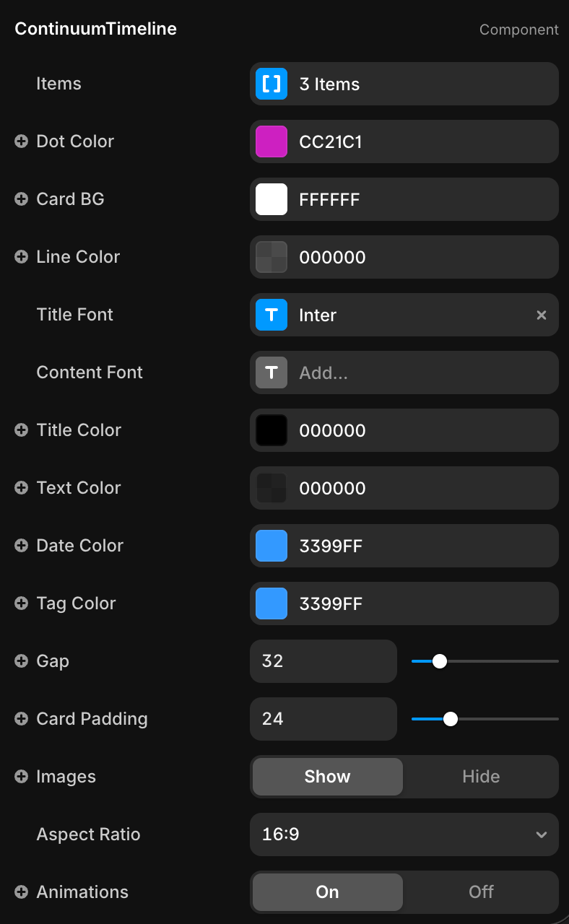Open the Aspect Ratio 16:9 dropdown
Viewport: 569px width, 924px height.
404,834
